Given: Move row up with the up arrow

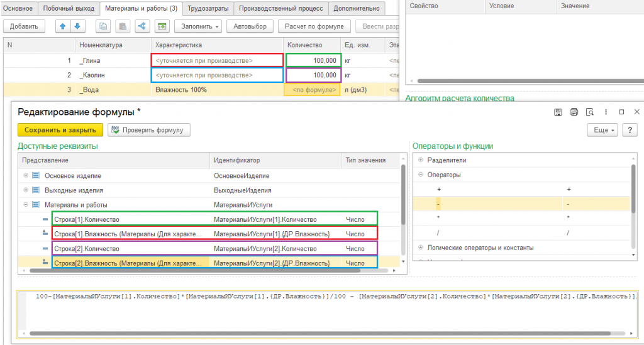Looking at the screenshot, I should [x=63, y=26].
